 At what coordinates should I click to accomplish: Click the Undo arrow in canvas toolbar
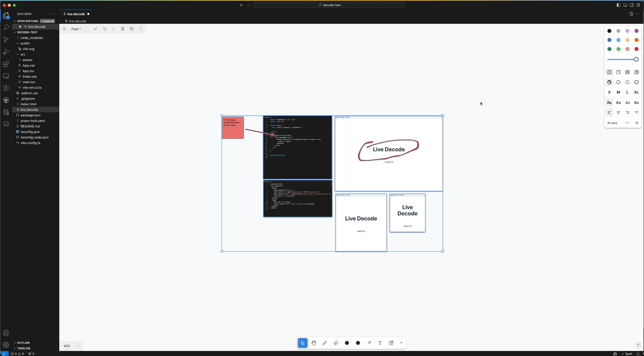(x=104, y=29)
